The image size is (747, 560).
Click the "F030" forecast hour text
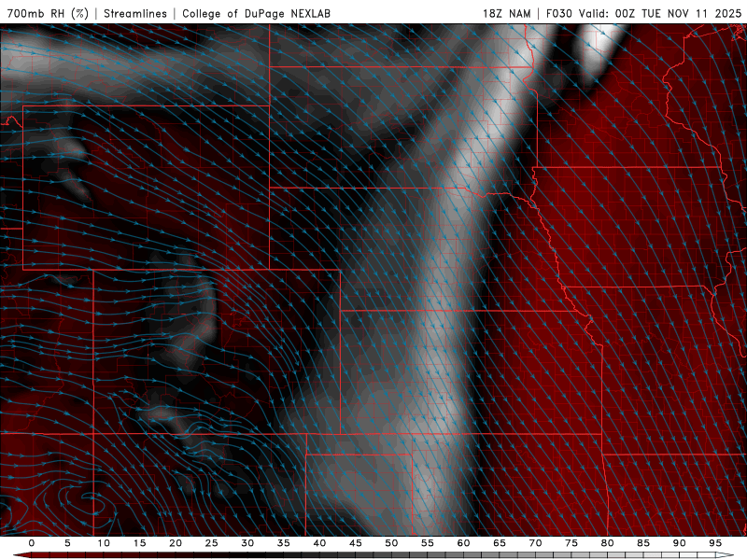point(558,13)
